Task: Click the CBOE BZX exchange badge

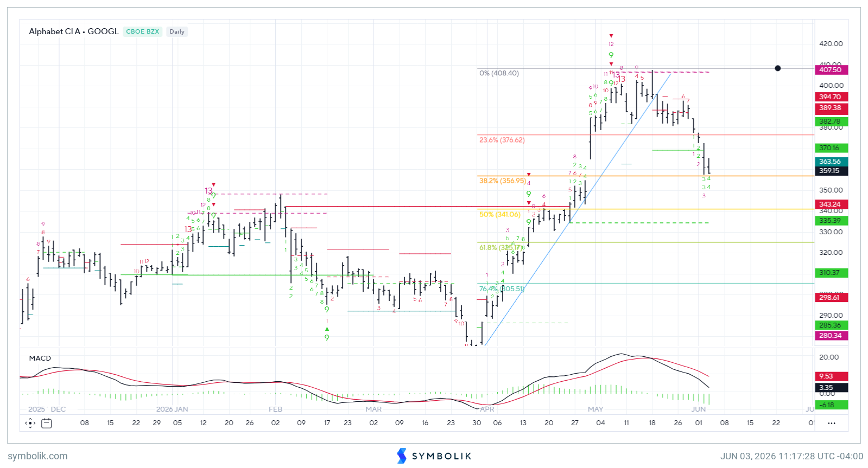Action: tap(143, 31)
